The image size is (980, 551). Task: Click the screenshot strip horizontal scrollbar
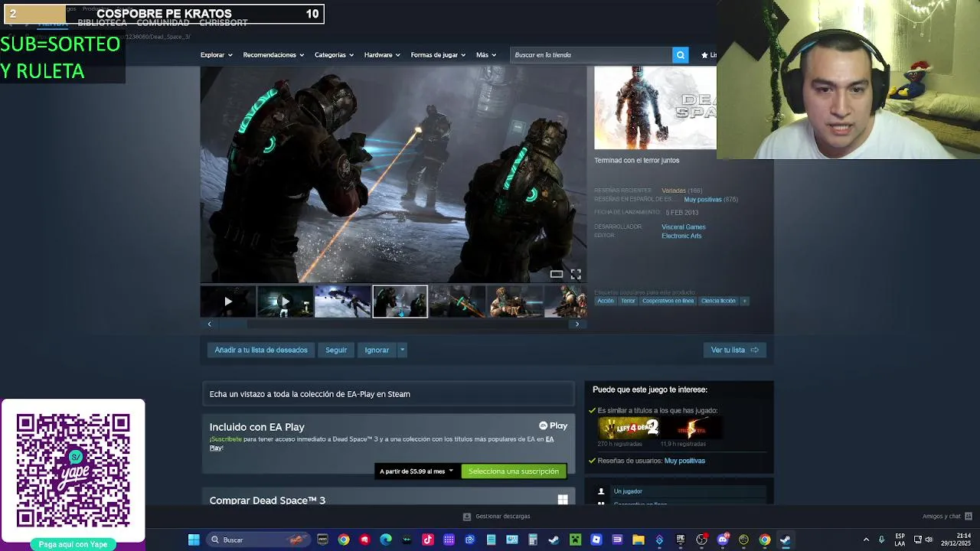[393, 324]
